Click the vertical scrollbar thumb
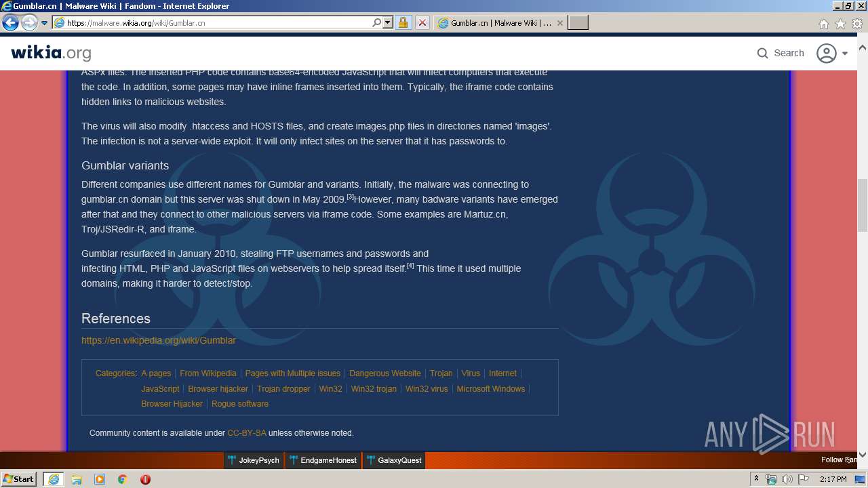Screen dimensions: 868x488 click(863, 205)
